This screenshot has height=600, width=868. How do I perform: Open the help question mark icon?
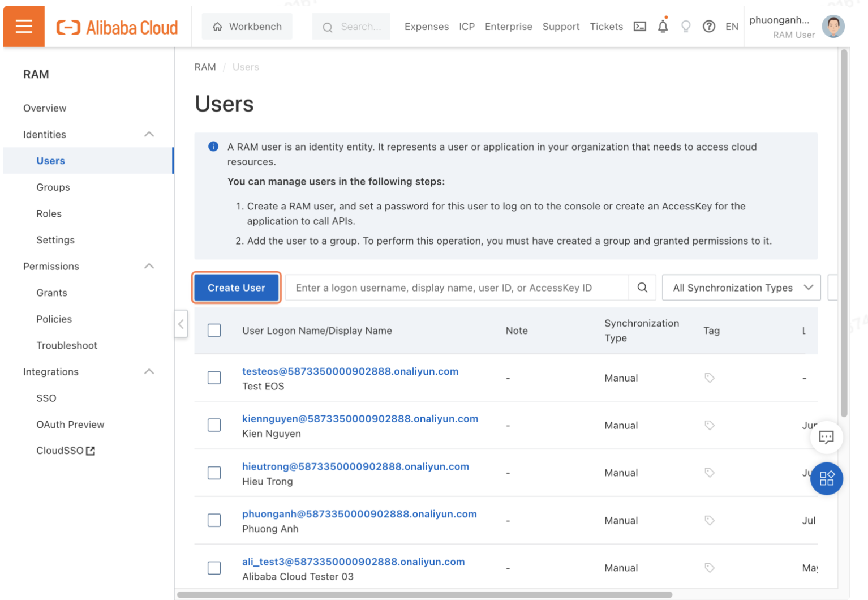(708, 27)
